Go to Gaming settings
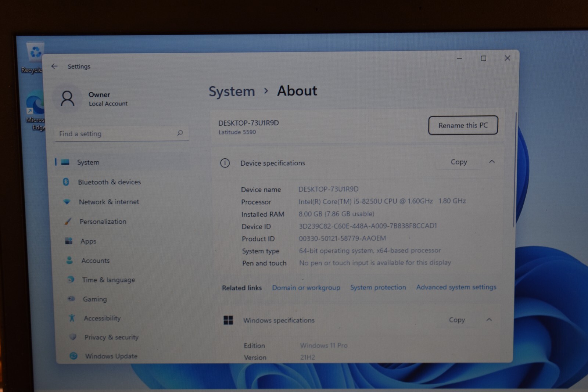 coord(95,299)
